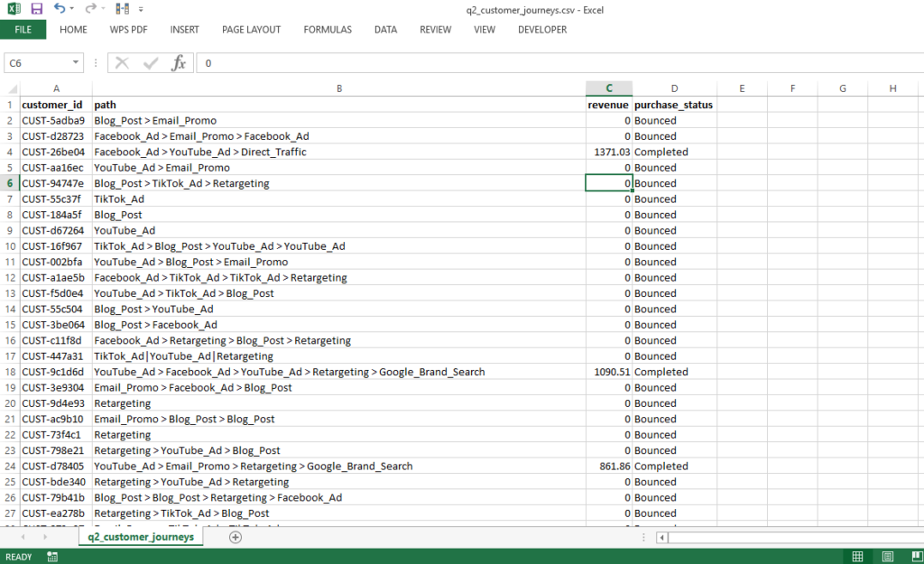The height and width of the screenshot is (564, 924).
Task: Select column E header
Action: 742,88
